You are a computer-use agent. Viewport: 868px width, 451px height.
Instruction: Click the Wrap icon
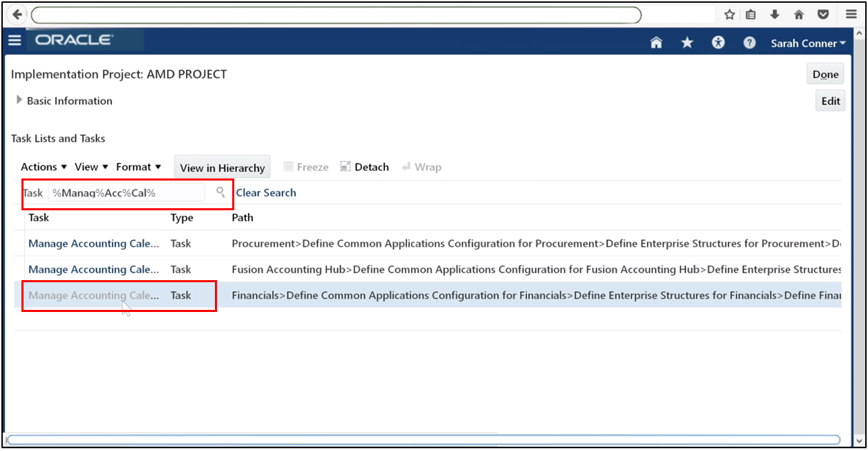(x=422, y=167)
